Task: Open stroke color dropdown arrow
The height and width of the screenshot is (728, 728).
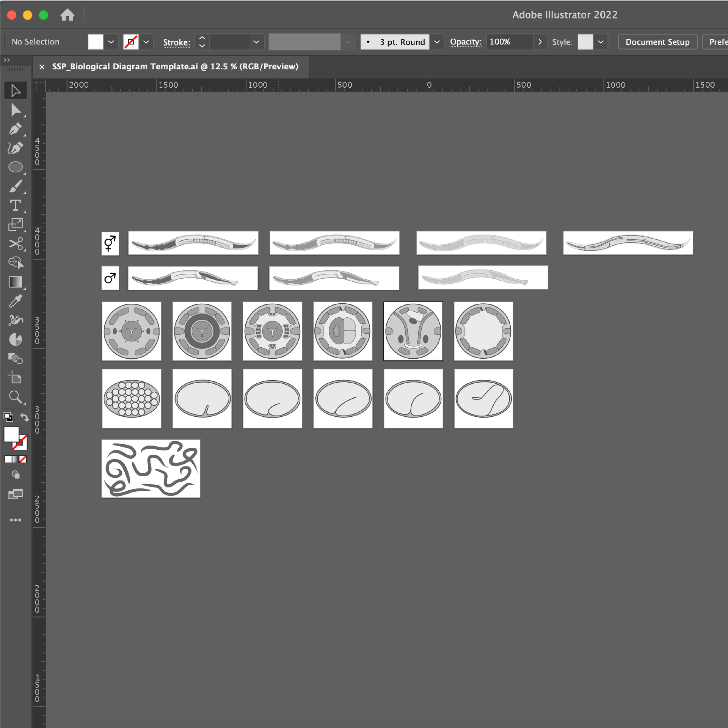Action: click(146, 42)
